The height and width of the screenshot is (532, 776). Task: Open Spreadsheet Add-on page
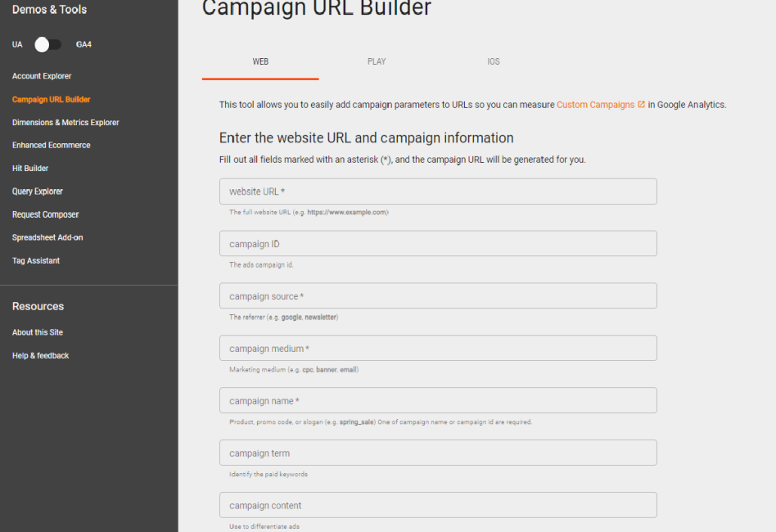[x=47, y=237]
